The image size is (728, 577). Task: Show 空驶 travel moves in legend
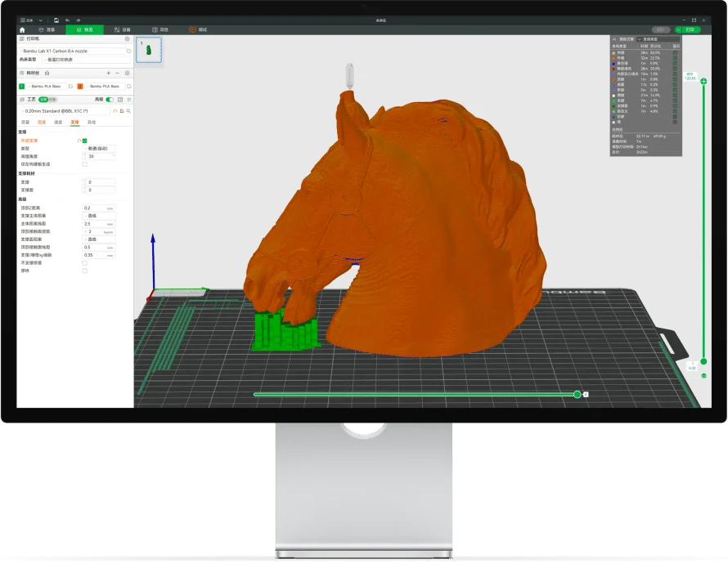pyautogui.click(x=675, y=116)
